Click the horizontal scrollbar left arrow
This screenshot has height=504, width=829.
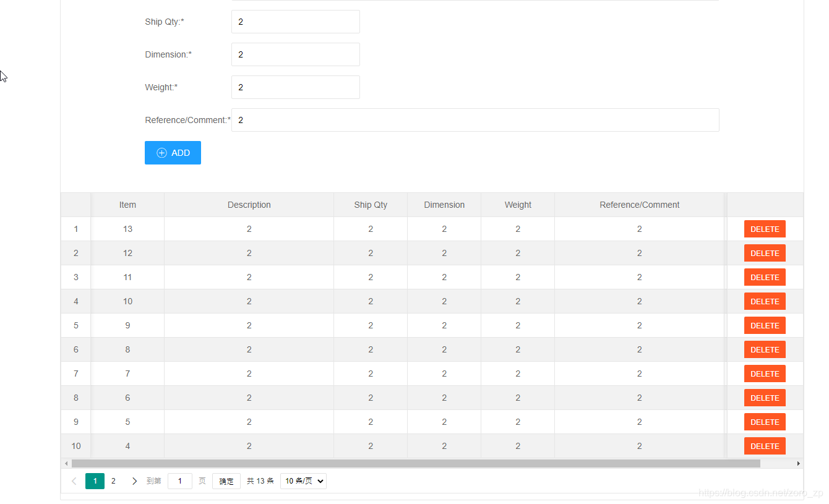click(66, 463)
